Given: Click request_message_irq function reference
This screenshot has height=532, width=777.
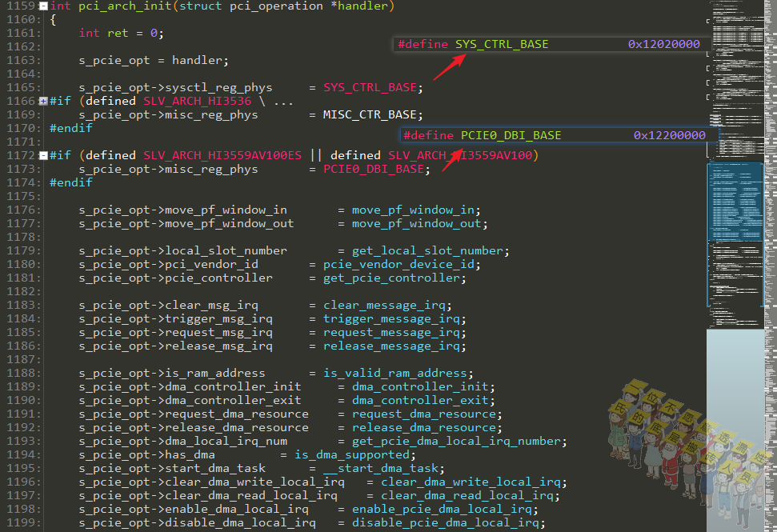Looking at the screenshot, I should coord(391,332).
